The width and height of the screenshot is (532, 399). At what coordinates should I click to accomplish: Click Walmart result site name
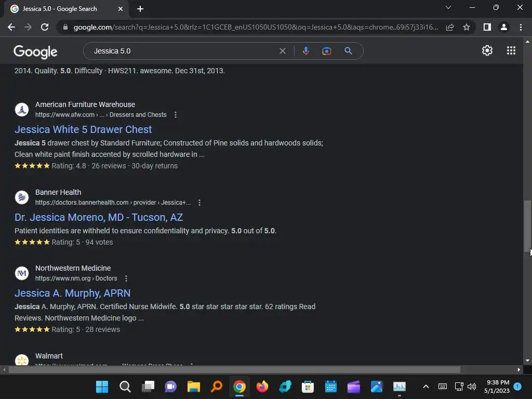49,356
